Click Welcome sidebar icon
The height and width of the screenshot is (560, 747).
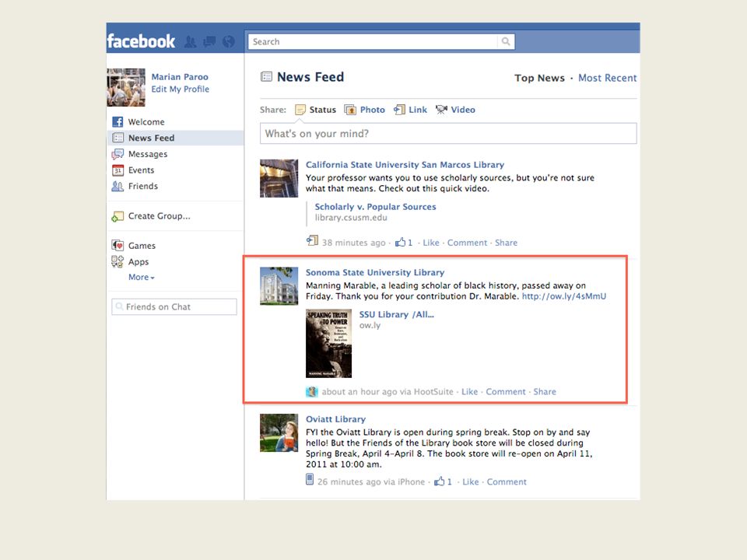[117, 122]
